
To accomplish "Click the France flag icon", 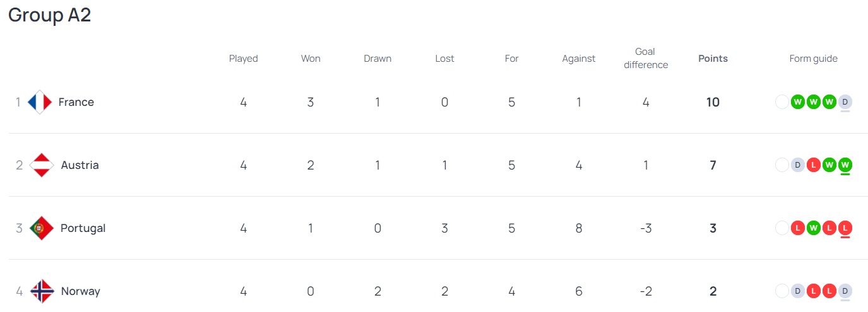I will pyautogui.click(x=40, y=102).
